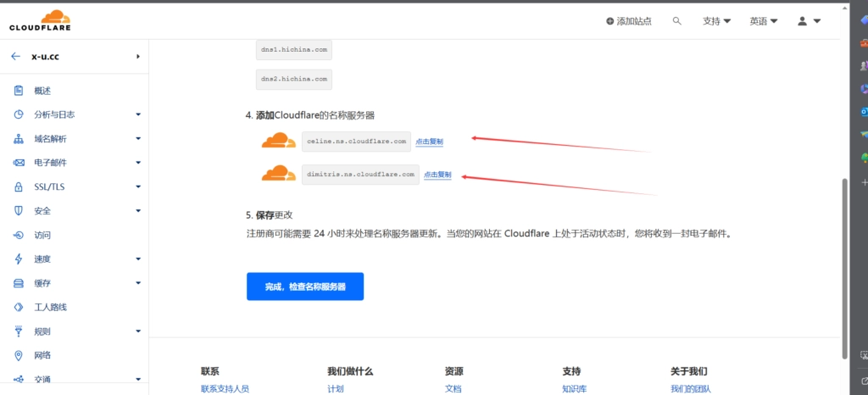The height and width of the screenshot is (395, 868).
Task: Click the back arrow beside x-u.cc
Action: click(15, 57)
